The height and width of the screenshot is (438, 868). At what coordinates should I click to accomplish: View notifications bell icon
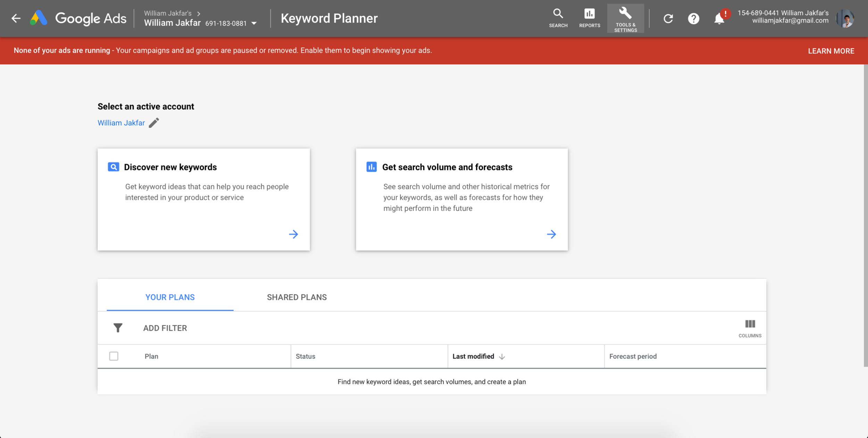click(x=719, y=18)
